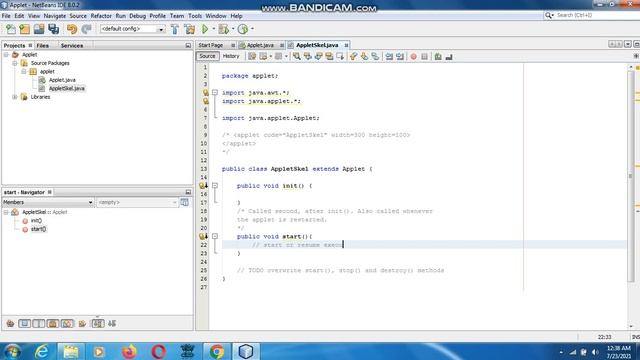Click the editor Last Edit icon
This screenshot has width=640, height=360.
click(252, 56)
